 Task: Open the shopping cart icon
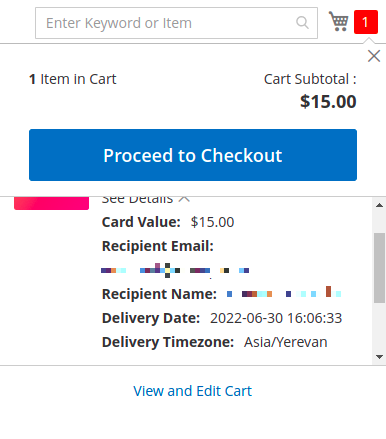click(x=338, y=21)
